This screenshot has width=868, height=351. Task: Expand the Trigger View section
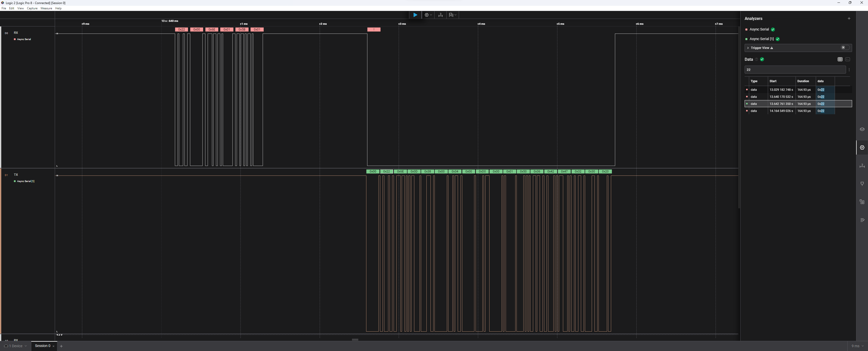click(748, 48)
